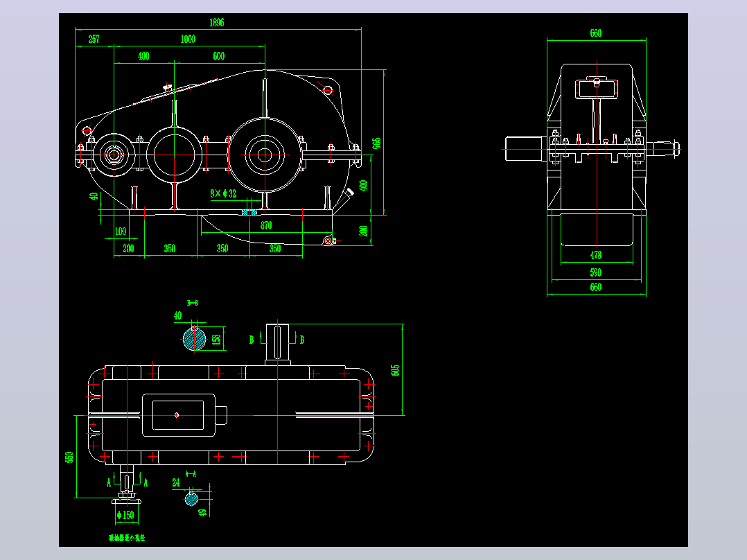
Task: Select the A-A section label
Action: pyautogui.click(x=191, y=474)
